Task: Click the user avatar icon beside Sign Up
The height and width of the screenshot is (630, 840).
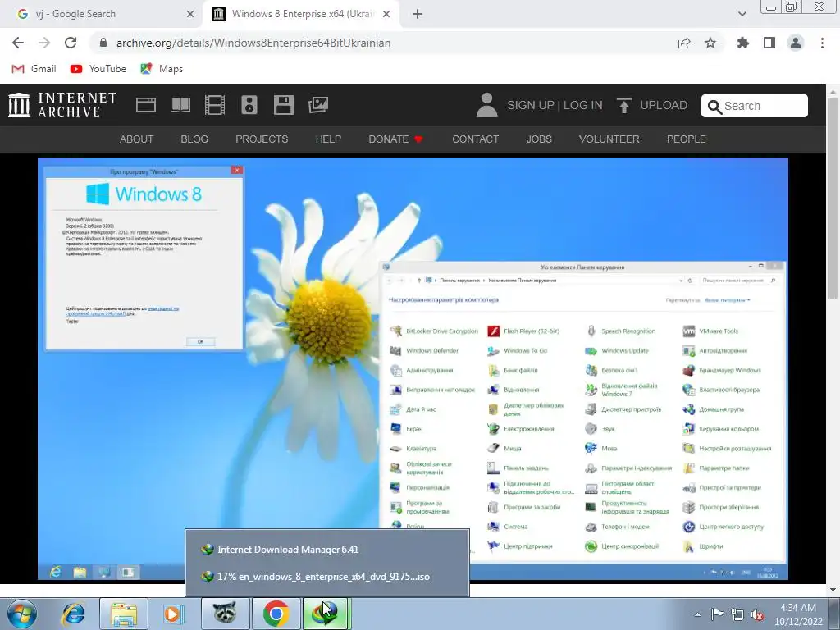Action: pos(486,105)
